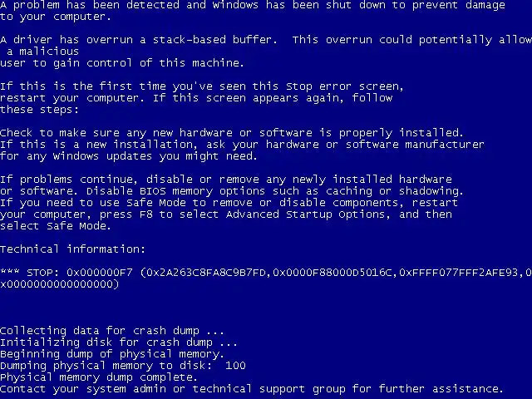532x399 pixels.
Task: Click the dump progress value 100
Action: [235, 366]
